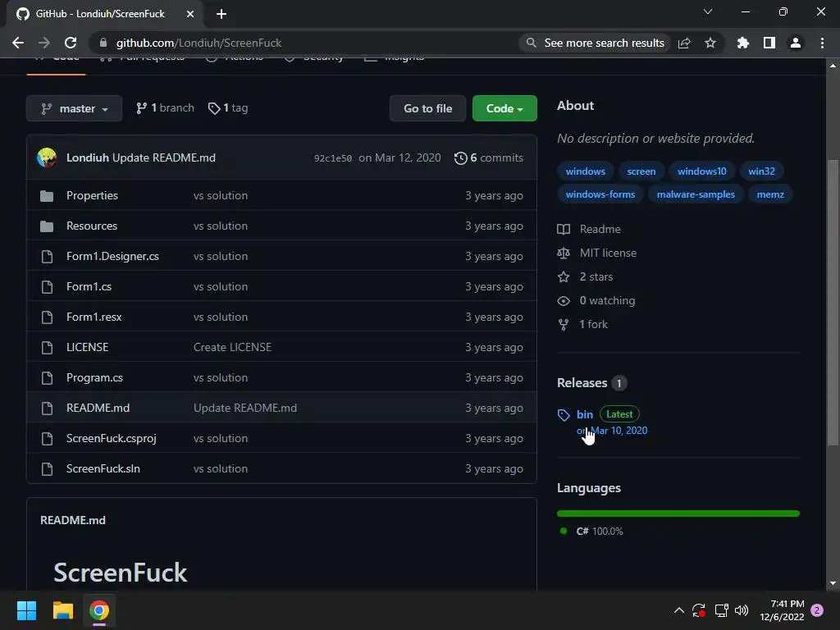The image size is (840, 630).
Task: Bookmark this page with the star icon
Action: (710, 43)
